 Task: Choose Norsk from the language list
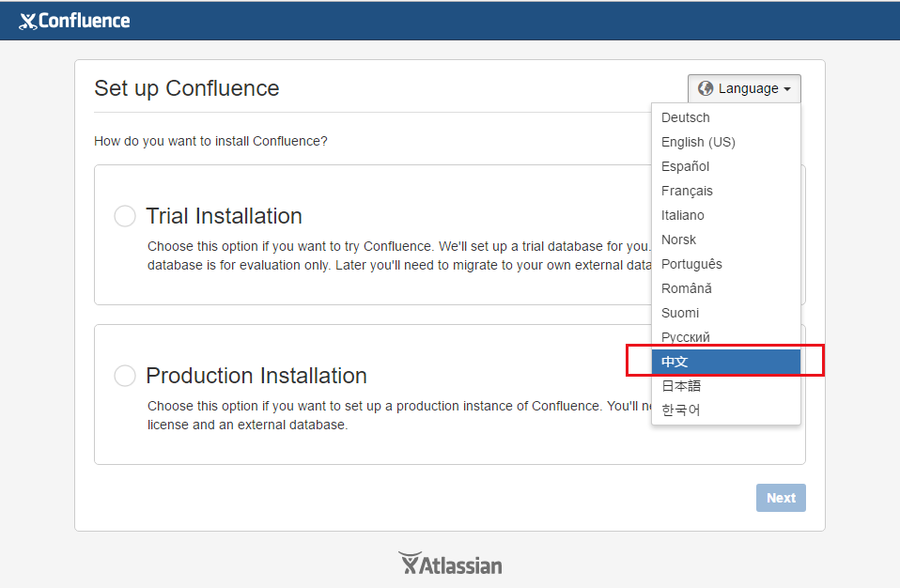click(726, 240)
